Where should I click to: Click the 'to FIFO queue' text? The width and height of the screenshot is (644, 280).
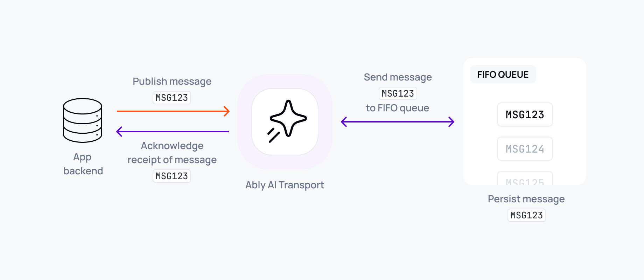point(397,108)
